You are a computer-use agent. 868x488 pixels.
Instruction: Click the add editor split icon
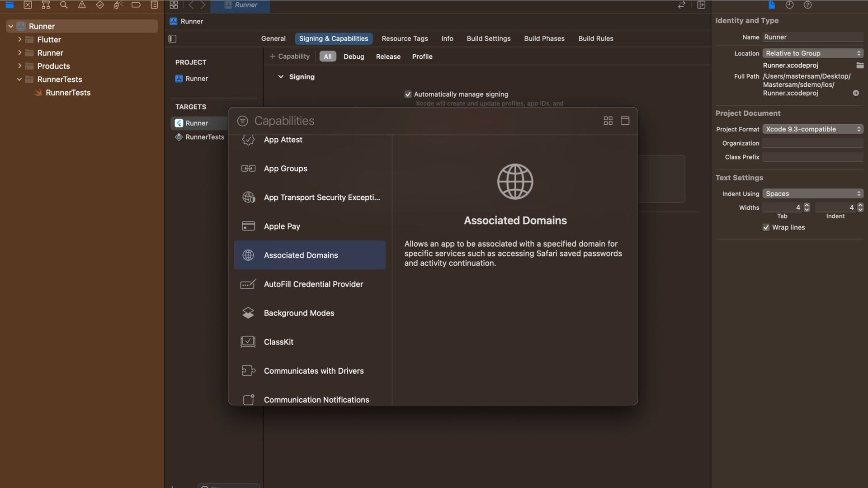(x=701, y=5)
